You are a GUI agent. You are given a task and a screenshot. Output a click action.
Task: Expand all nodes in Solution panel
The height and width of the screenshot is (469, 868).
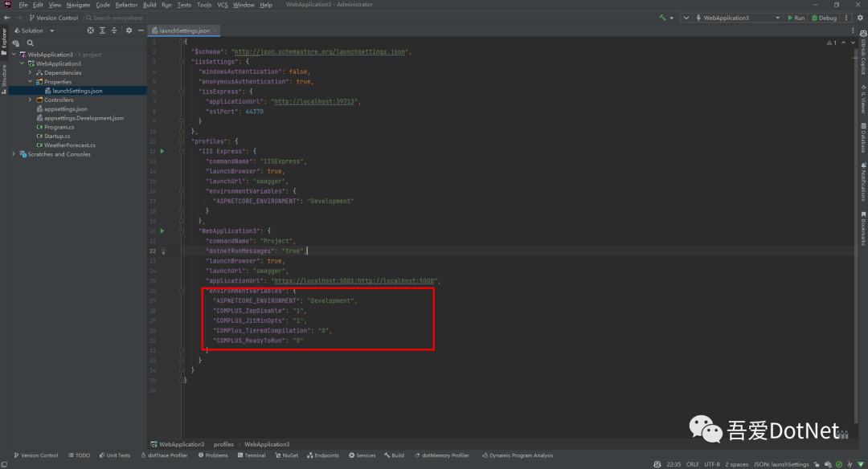coord(102,31)
